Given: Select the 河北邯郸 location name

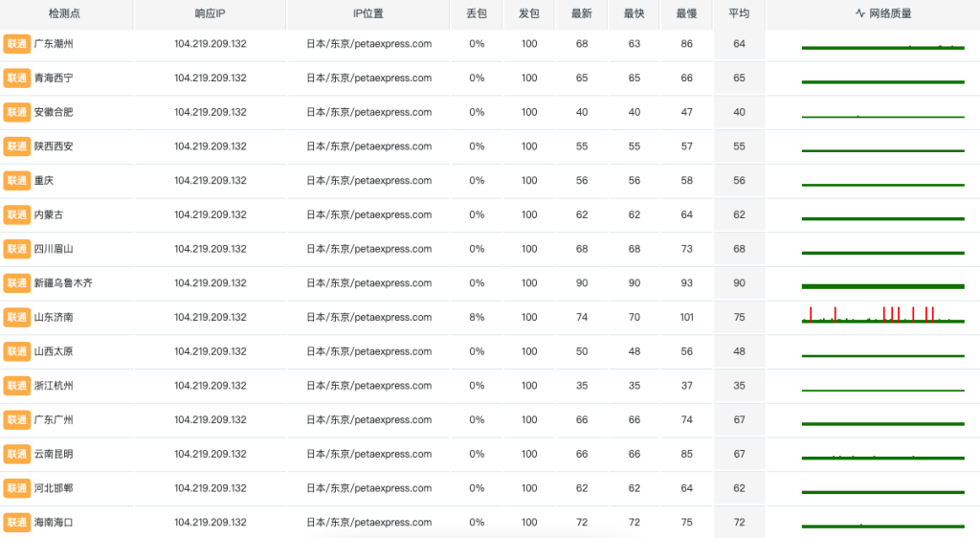Looking at the screenshot, I should coord(54,488).
